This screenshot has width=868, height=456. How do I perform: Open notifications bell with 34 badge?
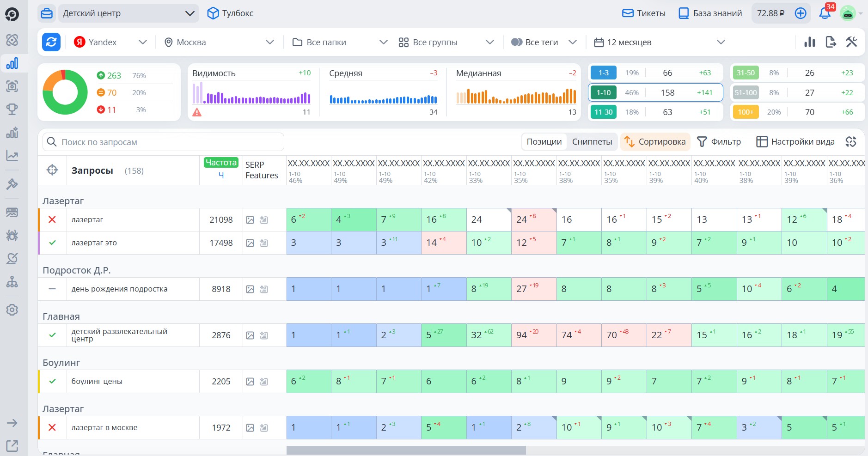click(825, 13)
